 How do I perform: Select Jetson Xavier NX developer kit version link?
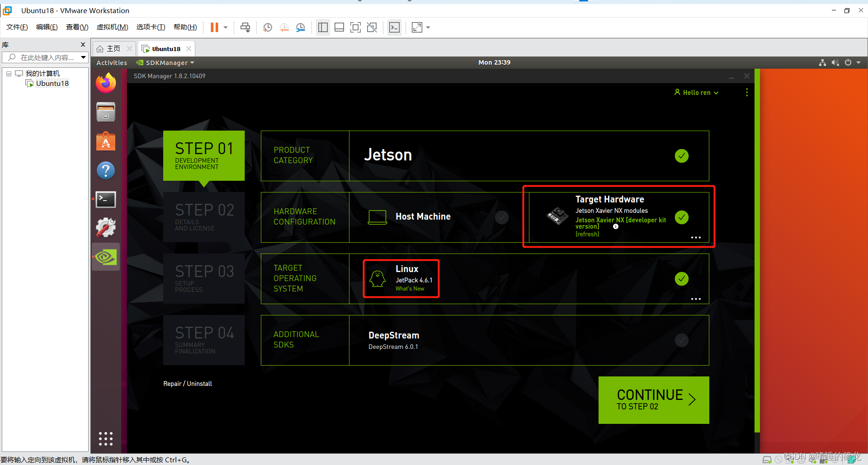620,223
